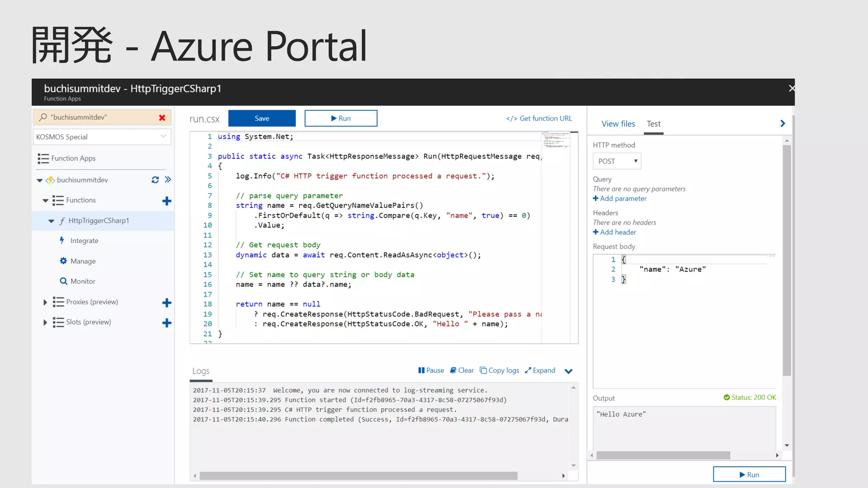Add a new slot with plus icon
Image resolution: width=868 pixels, height=488 pixels.
[x=167, y=323]
